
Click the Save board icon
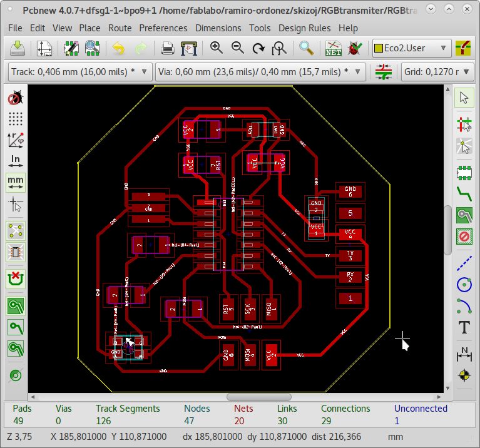pos(18,48)
